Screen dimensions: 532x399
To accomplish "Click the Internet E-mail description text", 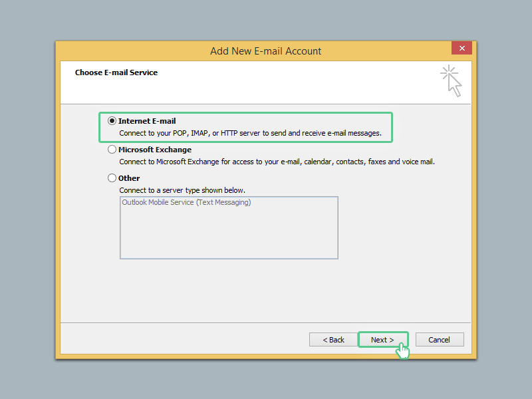I will pos(251,133).
